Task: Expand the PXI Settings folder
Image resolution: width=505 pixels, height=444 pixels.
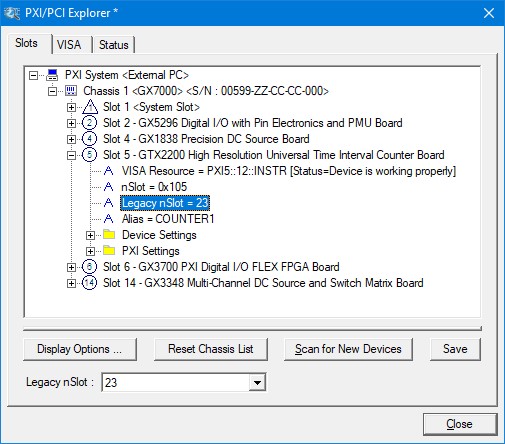Action: [90, 251]
